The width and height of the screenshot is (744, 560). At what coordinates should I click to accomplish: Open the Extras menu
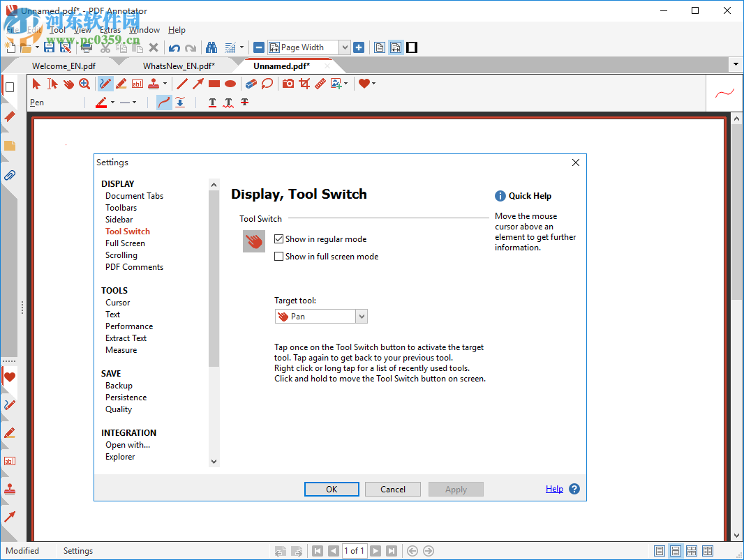pyautogui.click(x=110, y=30)
